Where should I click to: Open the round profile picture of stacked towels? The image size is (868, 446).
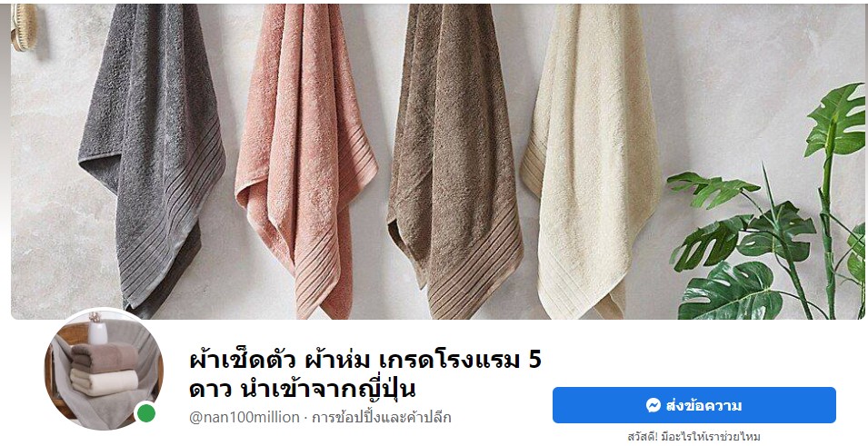104,371
